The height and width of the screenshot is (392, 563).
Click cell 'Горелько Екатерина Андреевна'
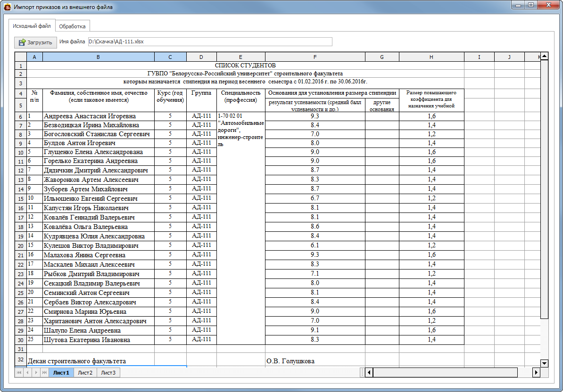pos(99,161)
